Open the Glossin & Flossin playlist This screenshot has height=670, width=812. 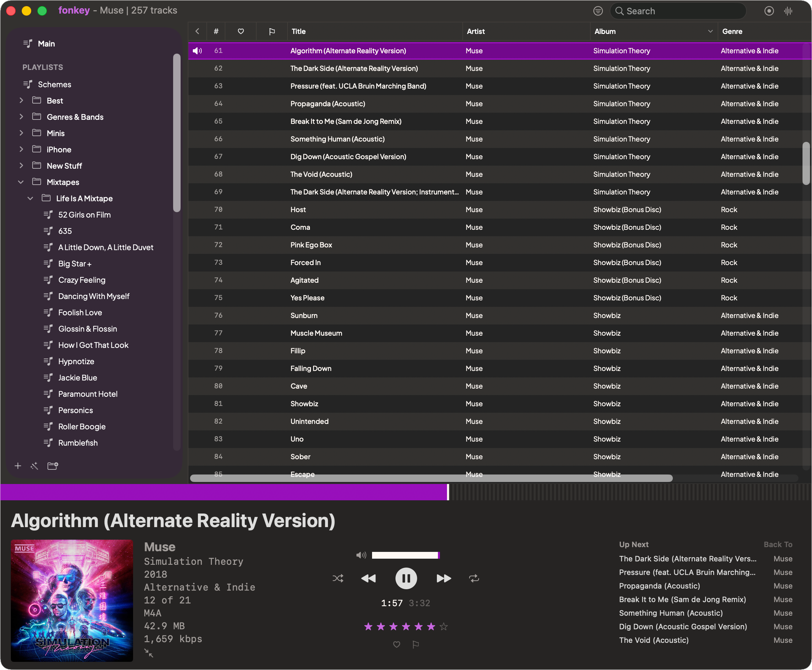coord(87,329)
